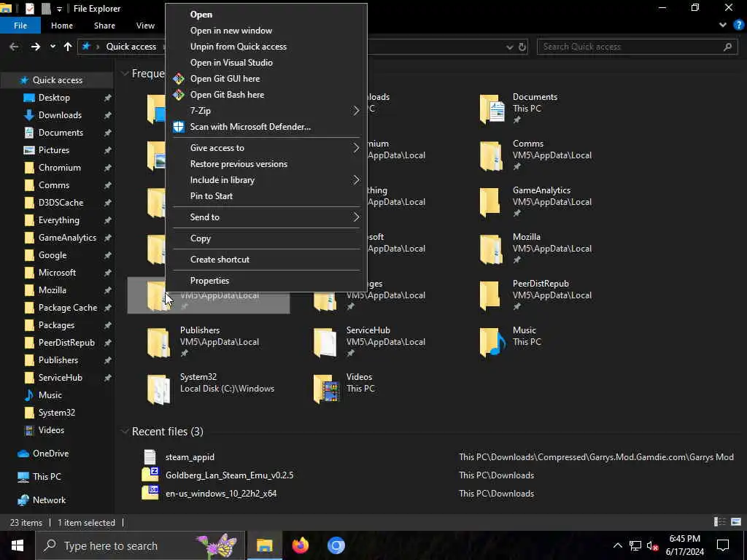
Task: Go back with the back arrow
Action: pyautogui.click(x=14, y=47)
